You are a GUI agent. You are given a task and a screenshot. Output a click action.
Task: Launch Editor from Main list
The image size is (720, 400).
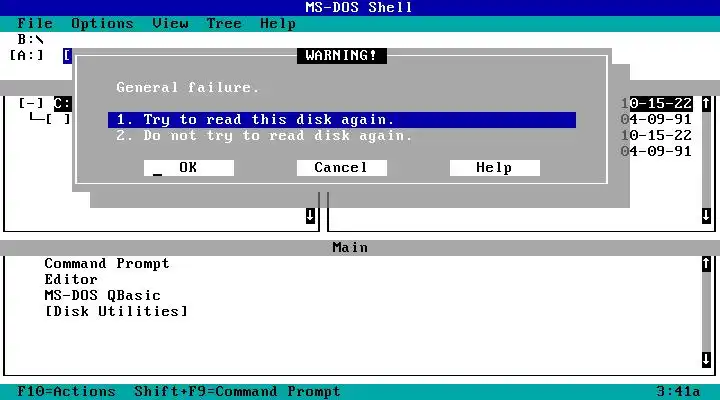click(71, 280)
